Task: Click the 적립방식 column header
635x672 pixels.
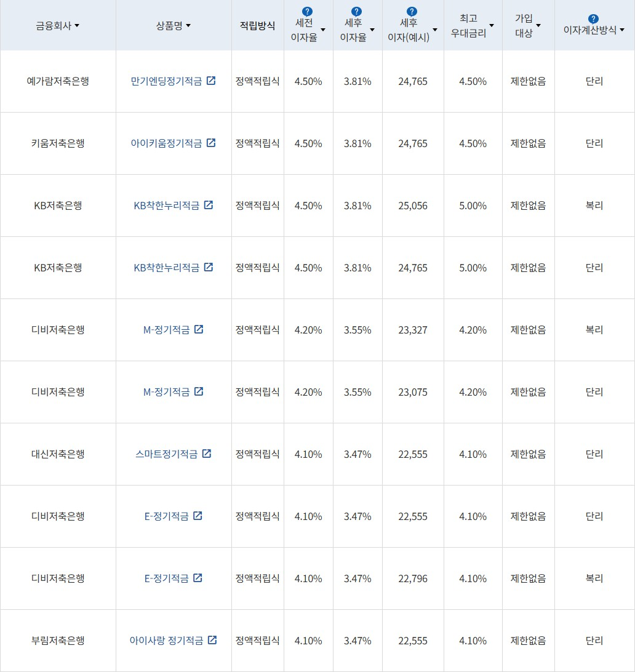Action: pyautogui.click(x=257, y=25)
